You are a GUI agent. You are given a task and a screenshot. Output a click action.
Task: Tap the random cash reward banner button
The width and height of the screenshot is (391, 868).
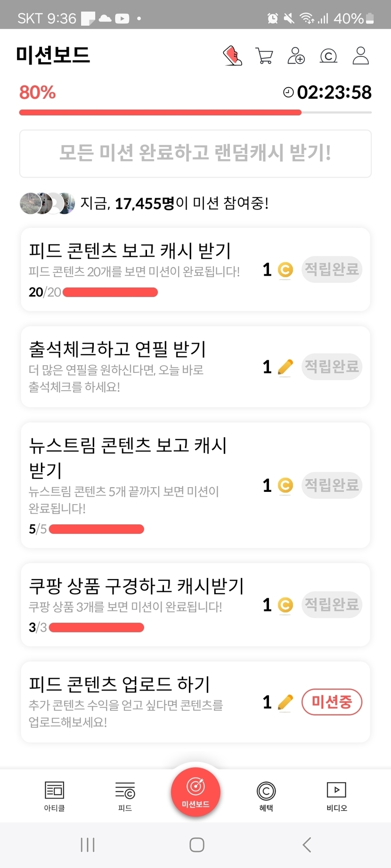coord(195,153)
